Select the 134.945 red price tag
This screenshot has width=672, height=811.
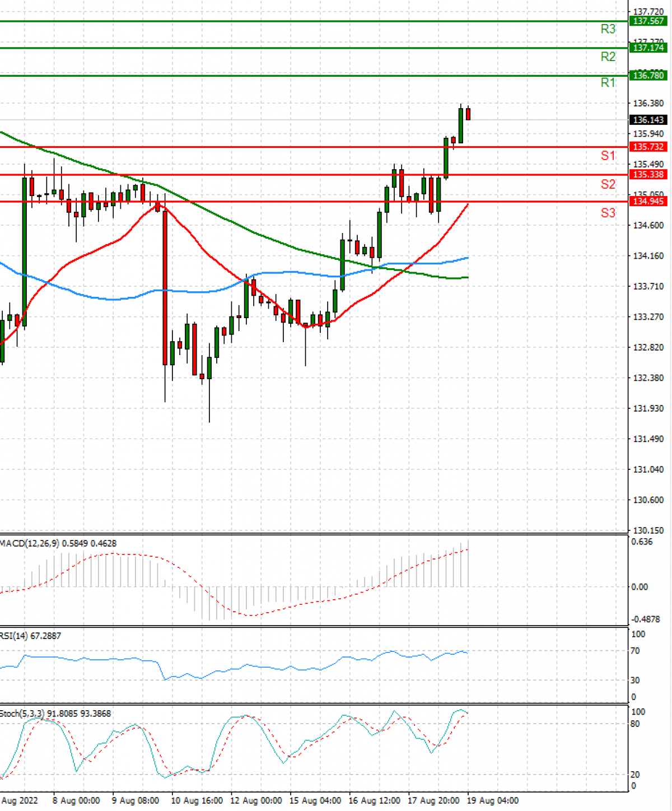648,202
